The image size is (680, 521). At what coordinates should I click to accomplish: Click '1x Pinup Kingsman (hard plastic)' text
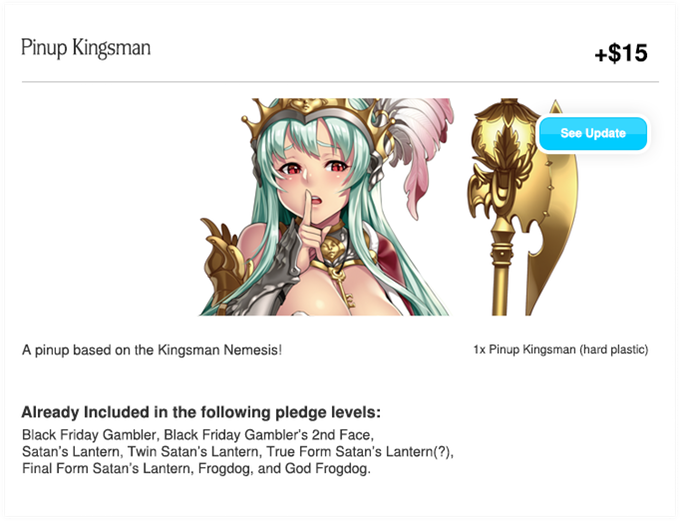pyautogui.click(x=561, y=350)
